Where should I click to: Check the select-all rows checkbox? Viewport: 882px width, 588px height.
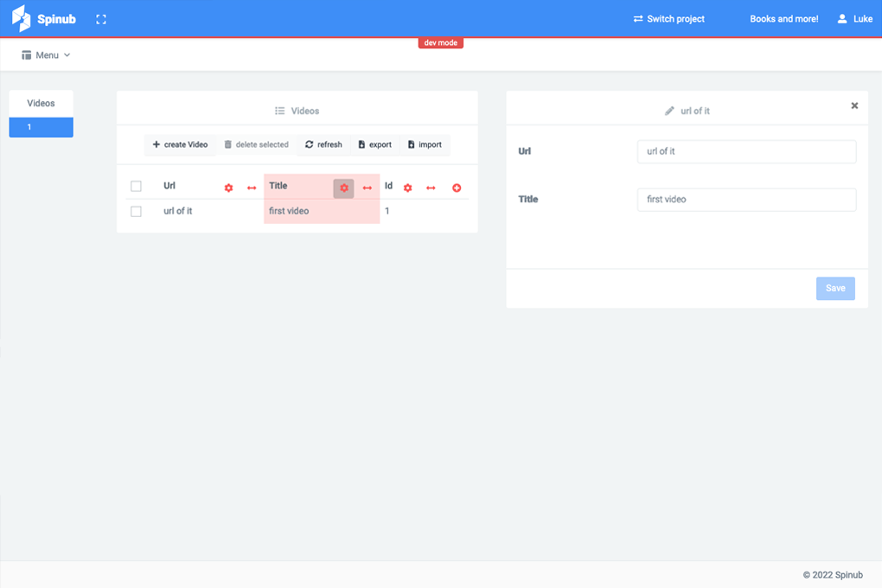[x=136, y=186]
